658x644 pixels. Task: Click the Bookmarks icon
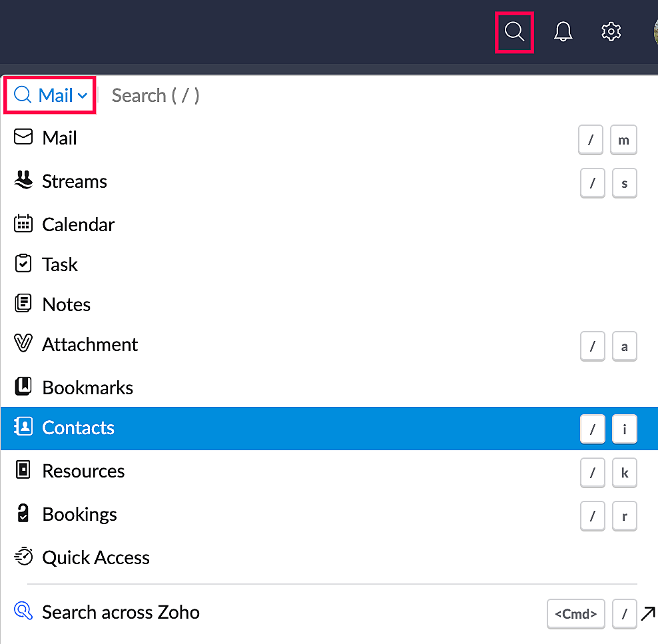coord(23,387)
